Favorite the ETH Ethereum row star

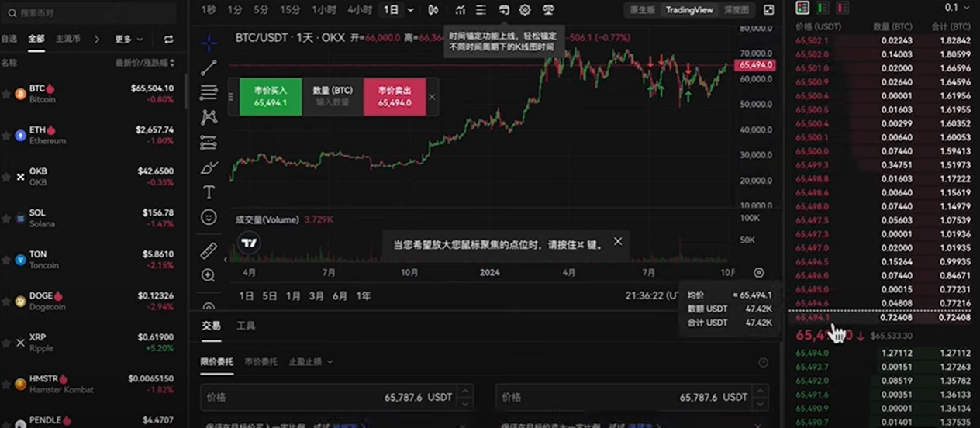tap(7, 135)
